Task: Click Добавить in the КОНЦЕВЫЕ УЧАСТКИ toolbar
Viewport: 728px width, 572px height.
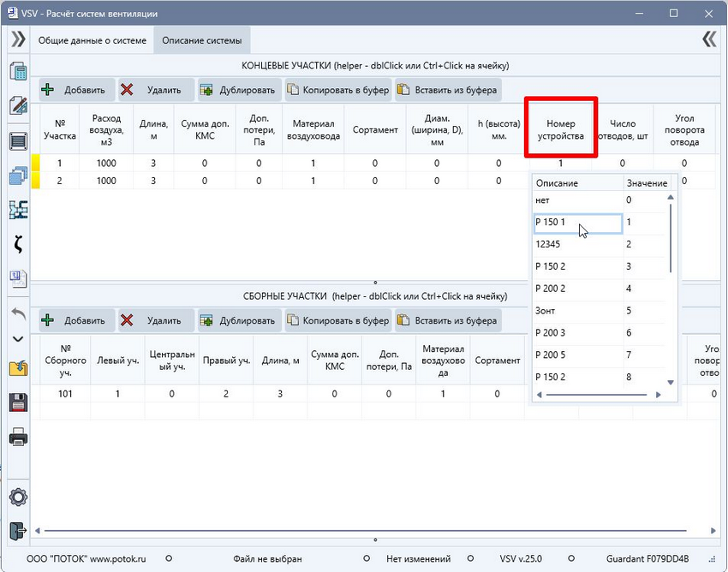Action: pyautogui.click(x=76, y=90)
